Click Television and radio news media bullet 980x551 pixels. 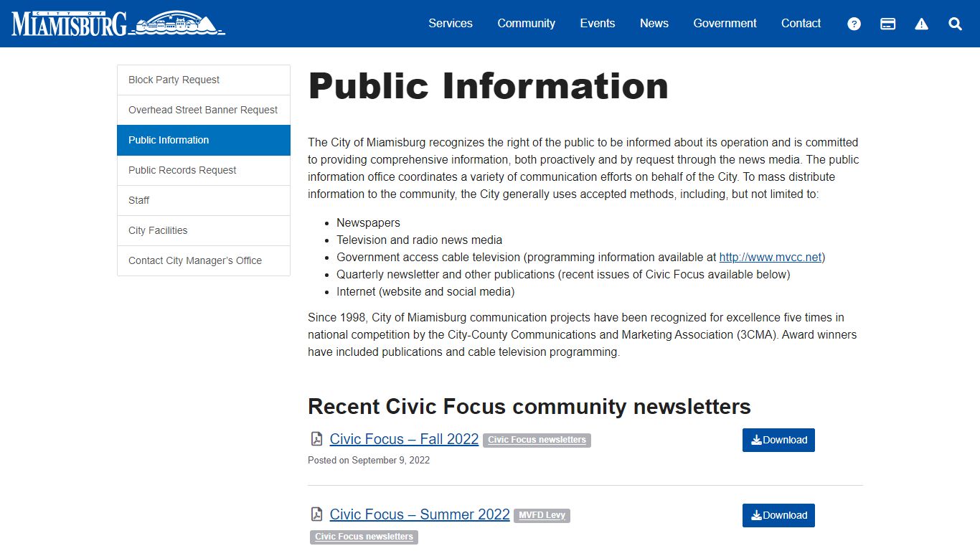(419, 240)
